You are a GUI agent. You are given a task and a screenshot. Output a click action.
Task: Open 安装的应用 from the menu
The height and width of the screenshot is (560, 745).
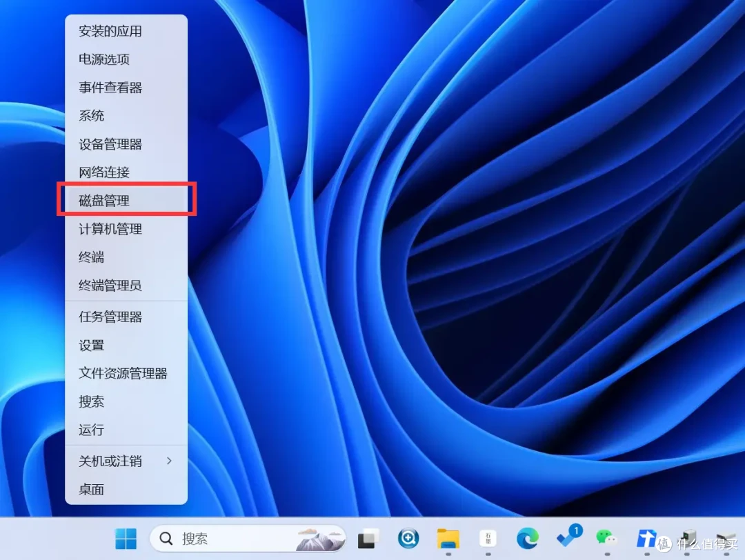(x=126, y=31)
